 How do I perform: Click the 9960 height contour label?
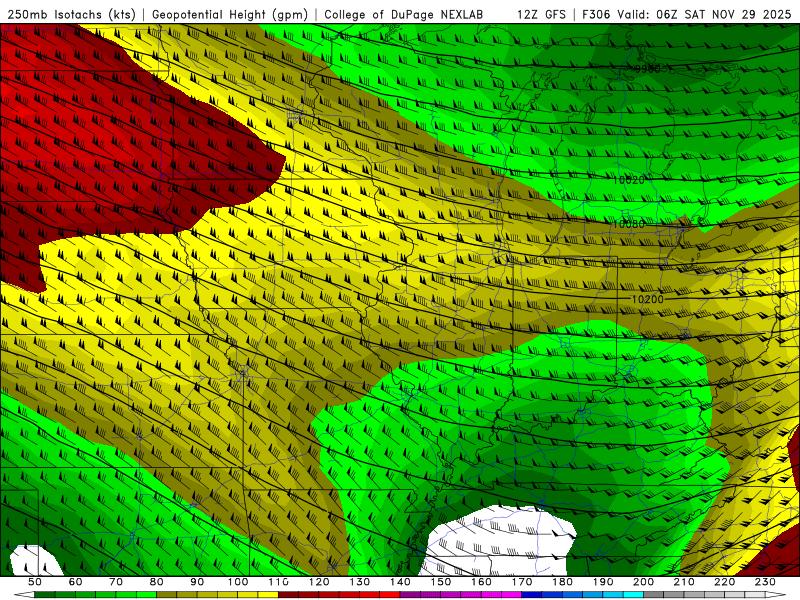click(x=647, y=69)
